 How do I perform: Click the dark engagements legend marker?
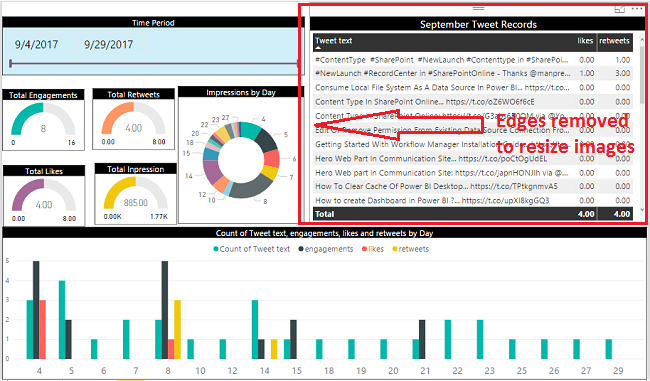[301, 249]
